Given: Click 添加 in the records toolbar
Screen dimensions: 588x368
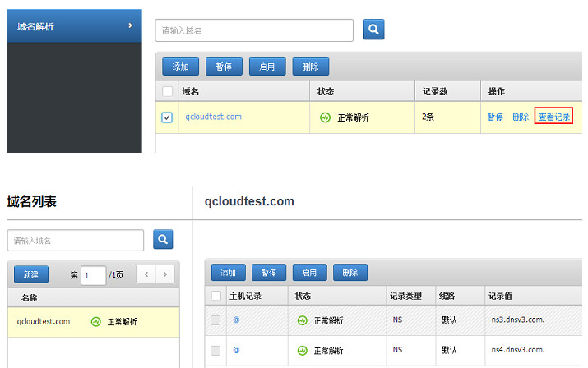Looking at the screenshot, I should click(x=229, y=273).
